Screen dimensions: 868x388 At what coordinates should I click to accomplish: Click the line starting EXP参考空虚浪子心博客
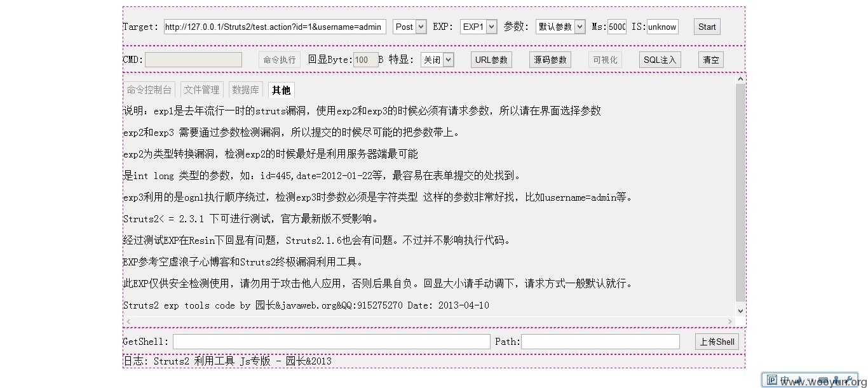point(244,262)
